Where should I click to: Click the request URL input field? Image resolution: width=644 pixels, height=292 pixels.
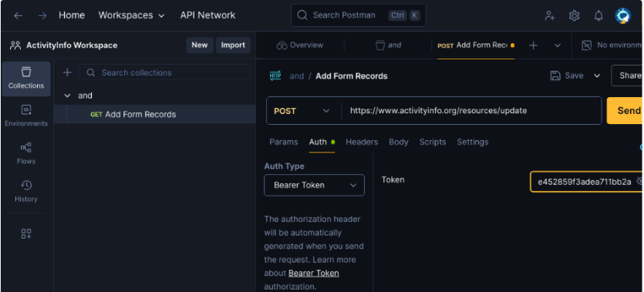(472, 111)
